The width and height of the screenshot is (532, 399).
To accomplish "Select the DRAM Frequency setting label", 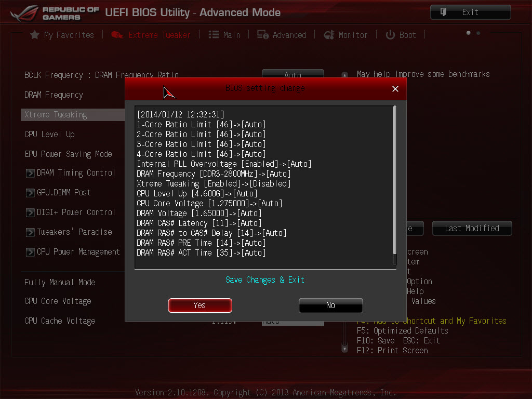I will click(54, 95).
